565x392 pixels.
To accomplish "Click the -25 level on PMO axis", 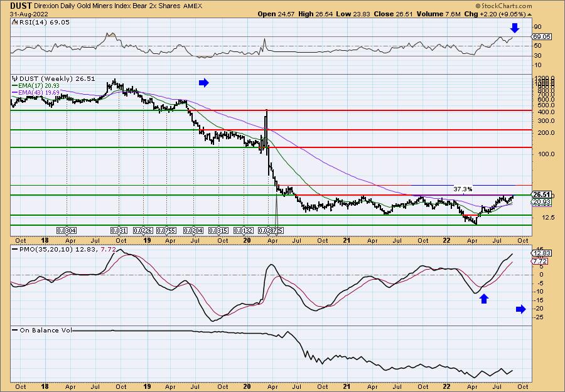I will point(539,317).
